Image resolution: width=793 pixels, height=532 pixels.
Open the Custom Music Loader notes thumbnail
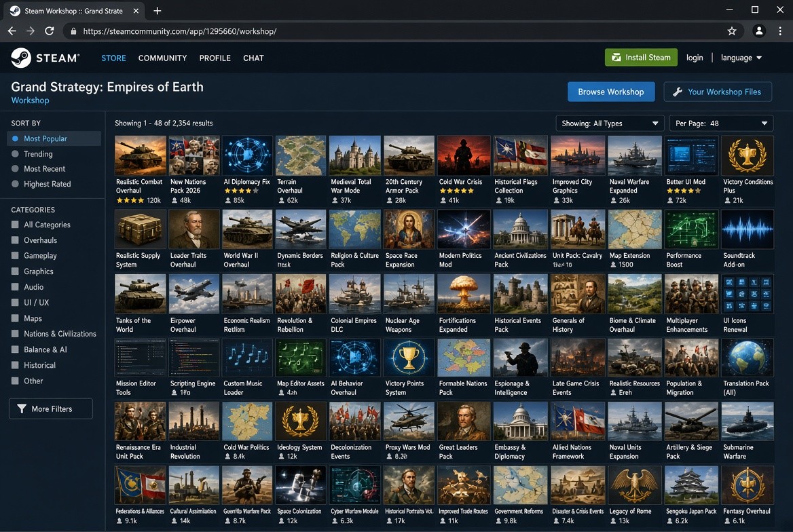point(247,358)
